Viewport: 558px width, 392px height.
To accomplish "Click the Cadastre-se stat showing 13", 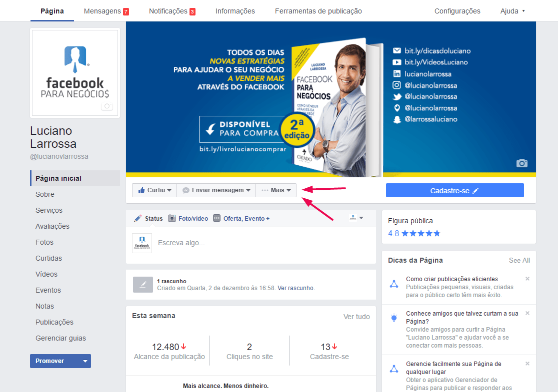I will click(x=329, y=351).
